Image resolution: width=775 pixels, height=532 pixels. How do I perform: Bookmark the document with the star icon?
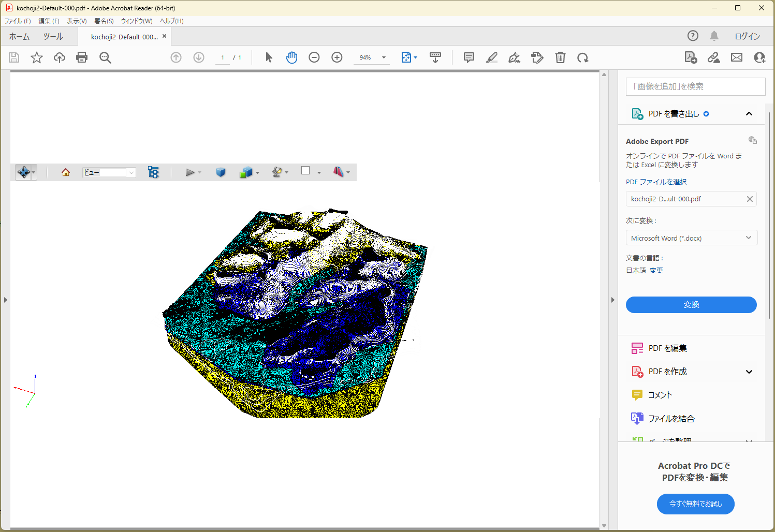point(37,57)
